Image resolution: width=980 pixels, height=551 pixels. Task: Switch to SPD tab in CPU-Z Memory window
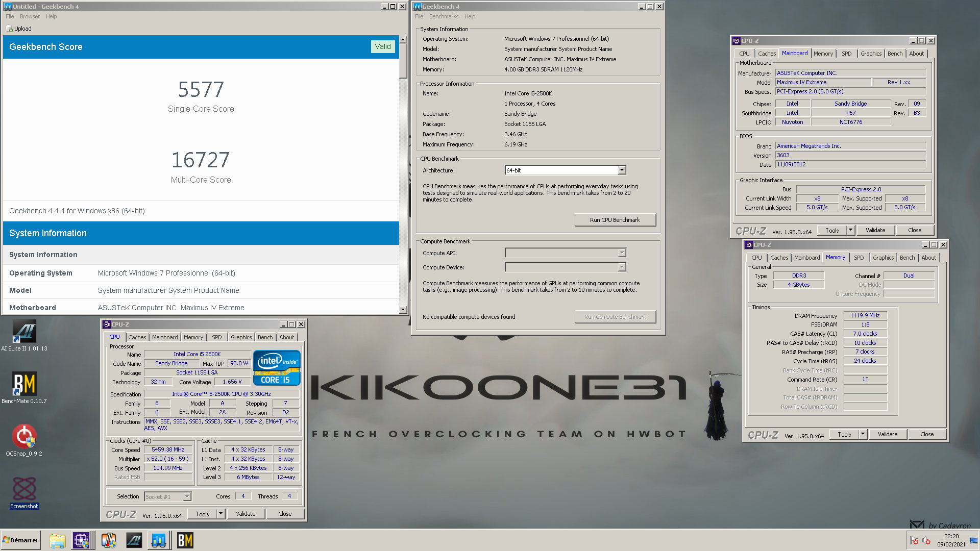coord(859,258)
